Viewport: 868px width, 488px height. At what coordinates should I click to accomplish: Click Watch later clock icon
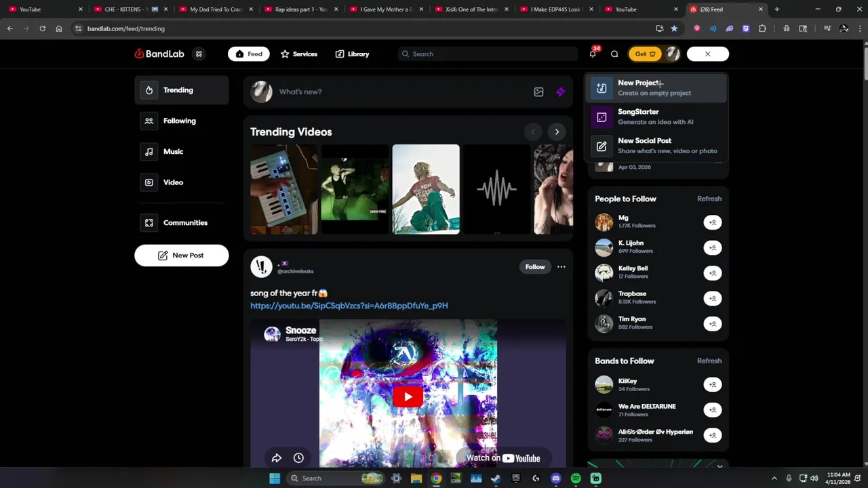pos(298,458)
